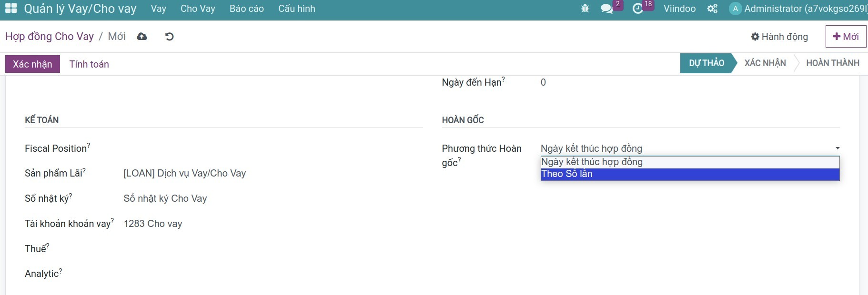Open the Cho Vay menu
The width and height of the screenshot is (868, 295).
click(198, 9)
